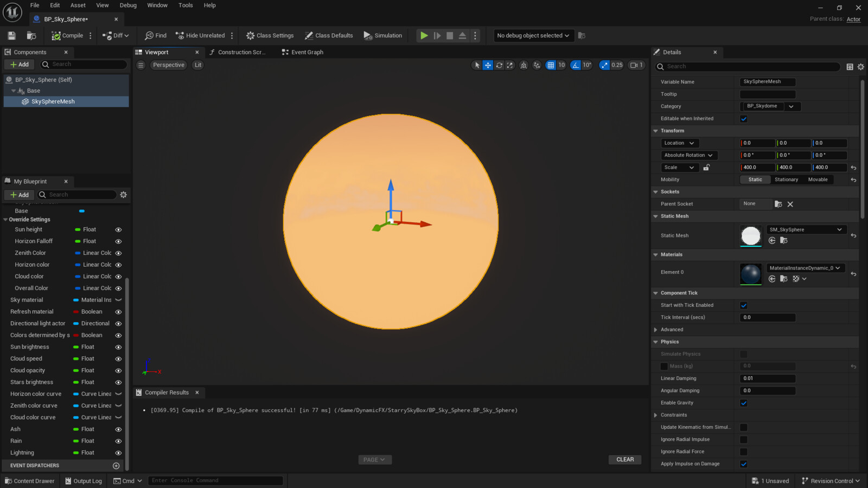Click Hide Unrelated toolbar button
Screen dimensions: 868x488
tap(200, 36)
